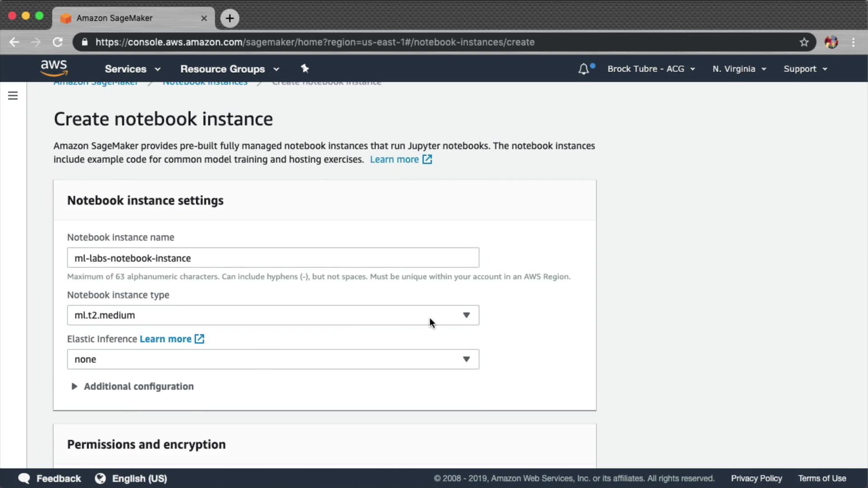Click the pin shortcut icon in AWS navbar
Image resolution: width=868 pixels, height=488 pixels.
click(x=305, y=69)
